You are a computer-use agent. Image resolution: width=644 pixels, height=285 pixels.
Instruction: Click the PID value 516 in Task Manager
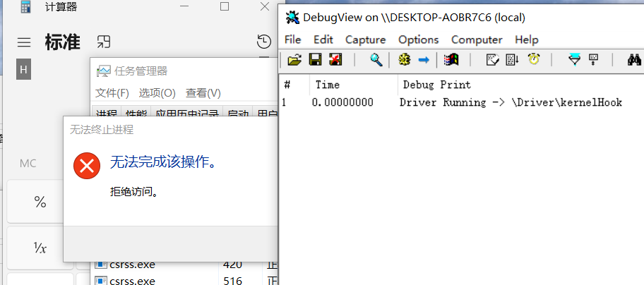tap(233, 281)
